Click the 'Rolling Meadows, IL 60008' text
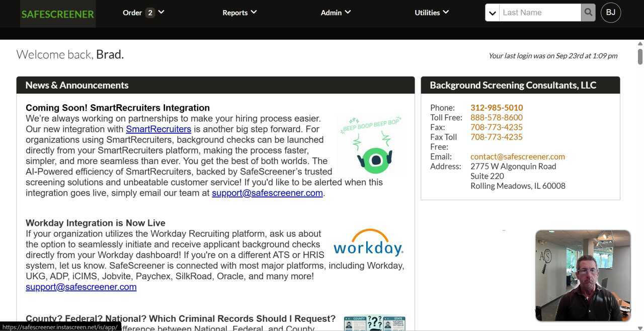Screen dimensions: 644x331 click(x=518, y=186)
